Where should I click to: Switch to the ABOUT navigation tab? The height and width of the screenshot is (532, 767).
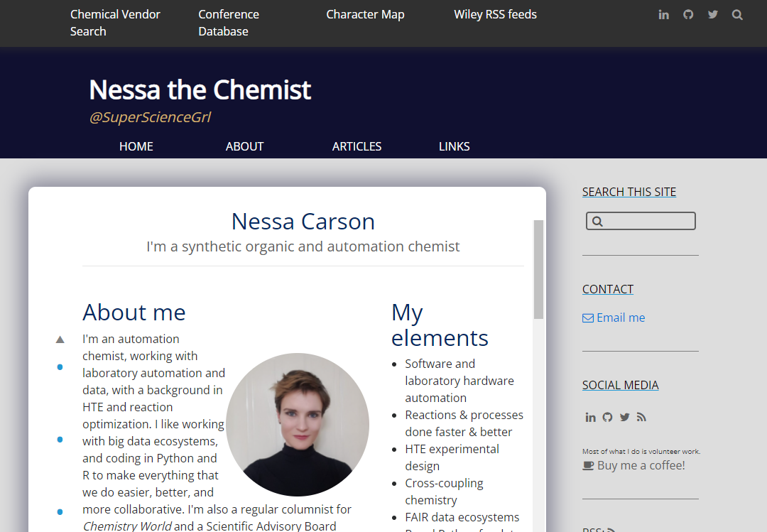click(244, 146)
